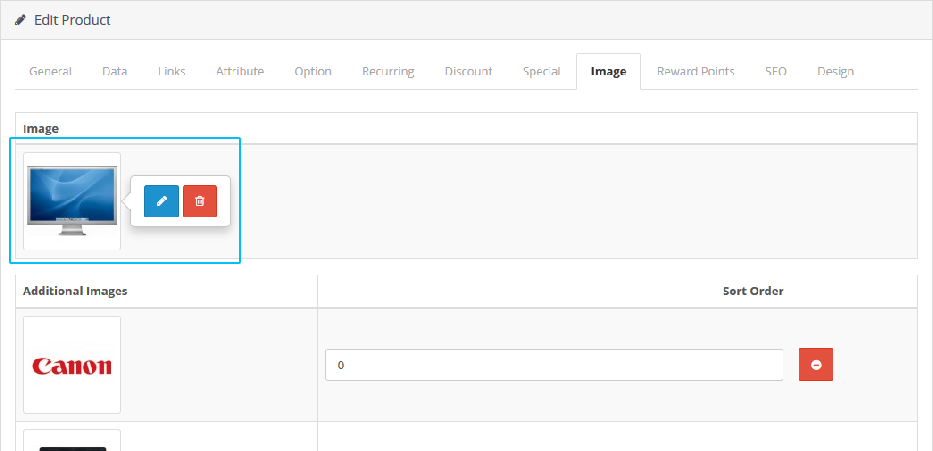Click the pencil icon beside Edit Product
The height and width of the screenshot is (451, 933).
click(20, 20)
